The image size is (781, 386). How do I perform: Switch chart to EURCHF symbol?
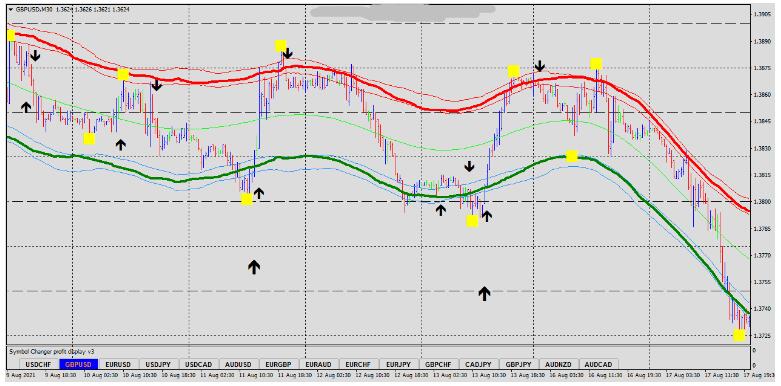(x=359, y=364)
